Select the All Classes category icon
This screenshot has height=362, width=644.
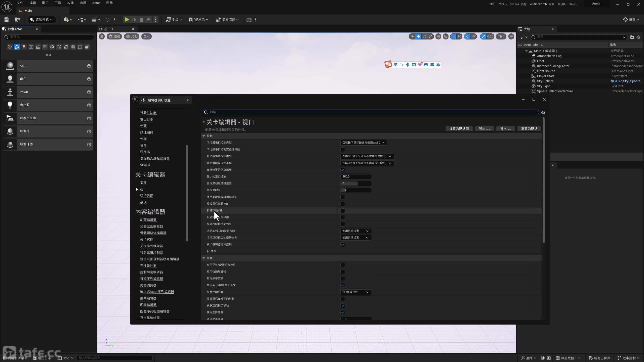[x=87, y=47]
